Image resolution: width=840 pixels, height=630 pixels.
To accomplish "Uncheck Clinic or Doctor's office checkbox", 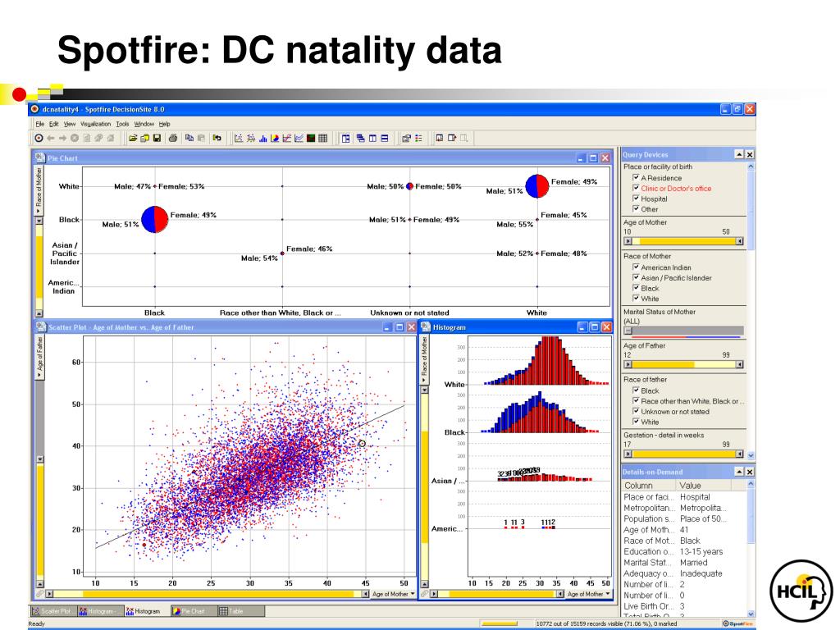I will 636,188.
